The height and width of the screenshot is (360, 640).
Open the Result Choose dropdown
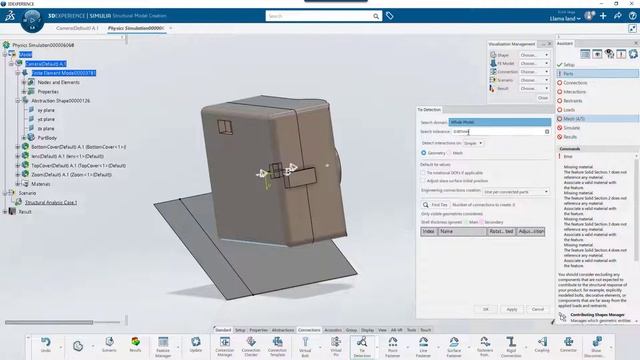pyautogui.click(x=534, y=88)
